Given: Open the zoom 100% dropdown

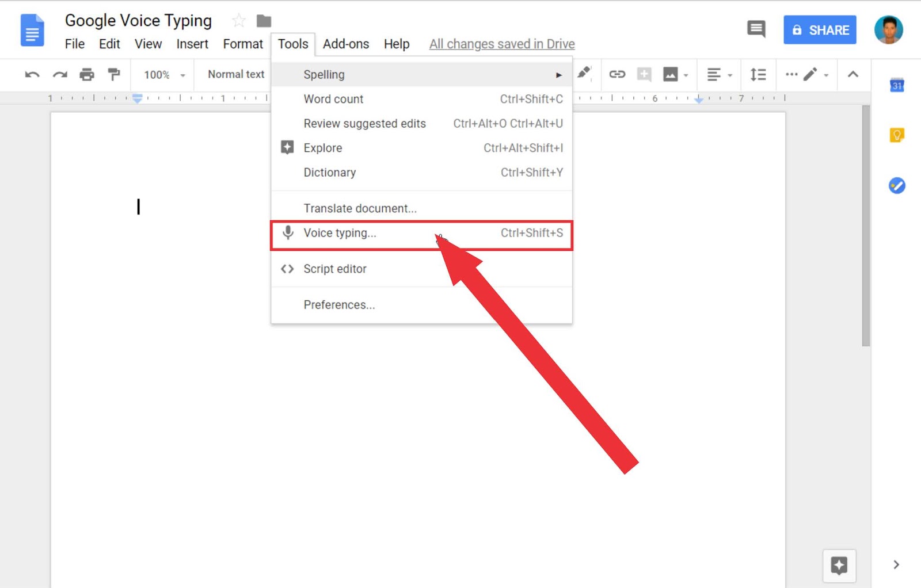Looking at the screenshot, I should coord(165,75).
